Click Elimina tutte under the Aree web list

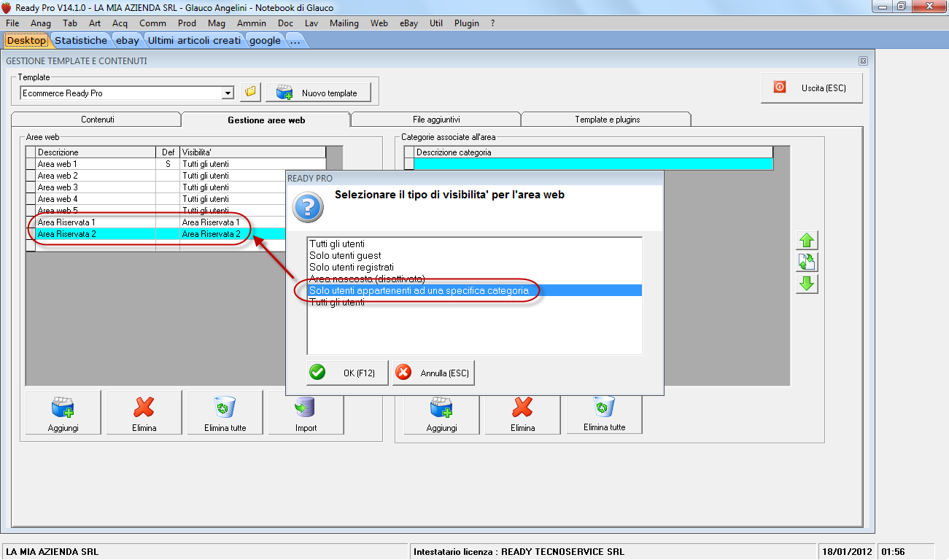(x=225, y=413)
